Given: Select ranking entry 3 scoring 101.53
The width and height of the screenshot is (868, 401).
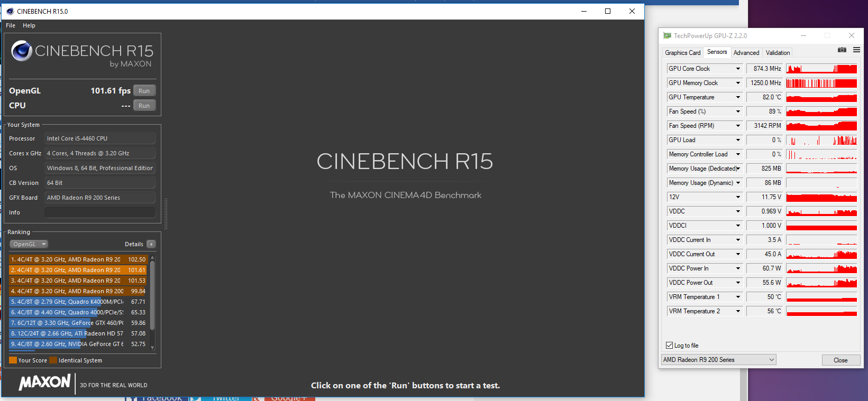Looking at the screenshot, I should [x=78, y=281].
